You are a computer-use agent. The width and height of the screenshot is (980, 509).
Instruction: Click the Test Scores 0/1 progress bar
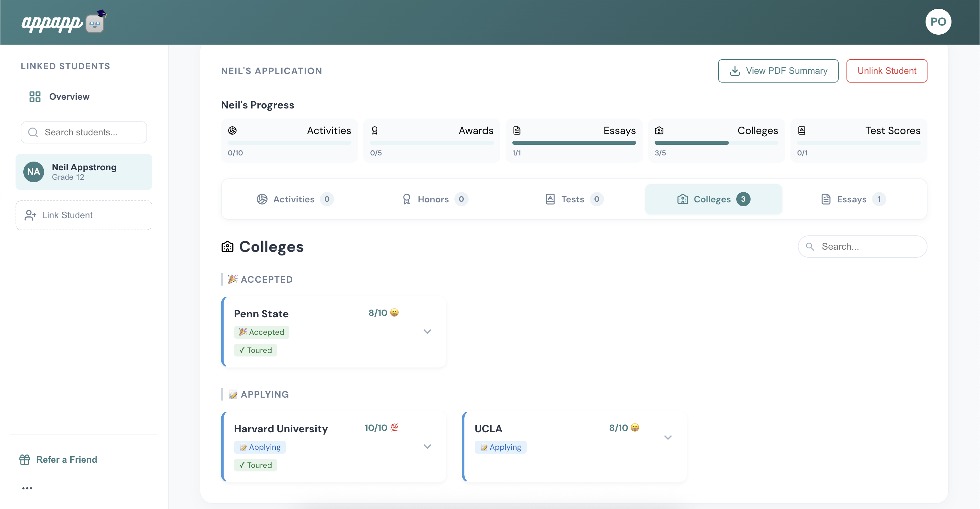859,143
